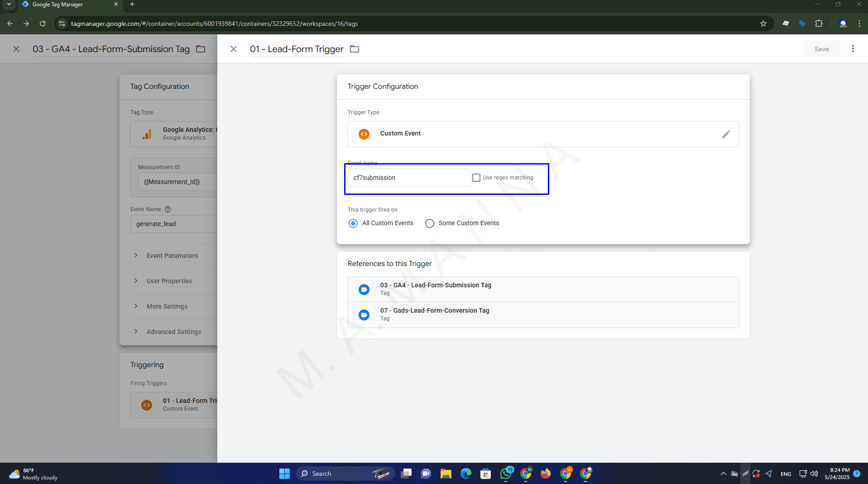Click the Custom Event orange trigger icon

[364, 134]
